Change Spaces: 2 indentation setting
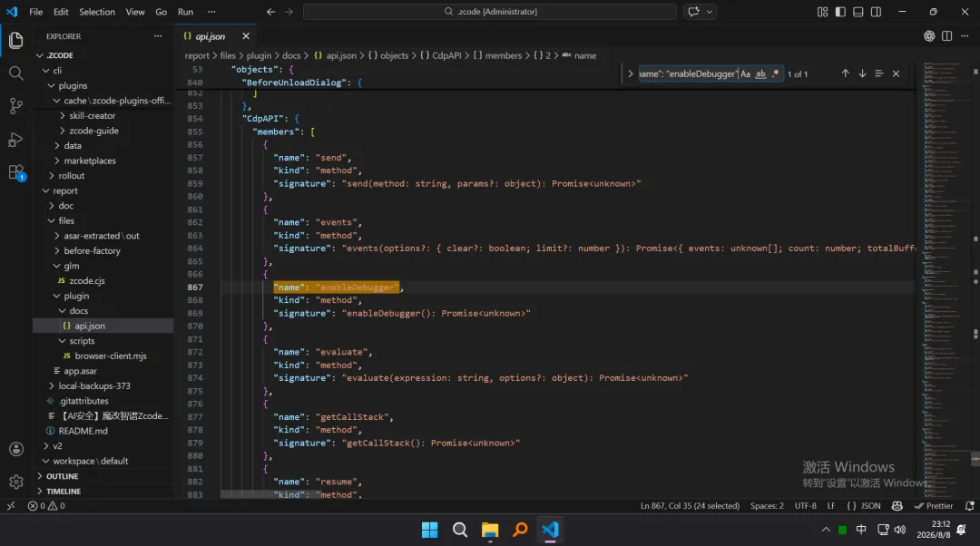 [x=767, y=506]
